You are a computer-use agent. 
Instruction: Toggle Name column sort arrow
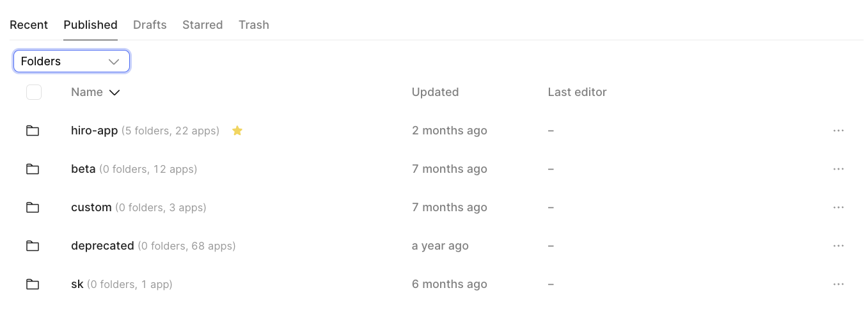coord(114,93)
